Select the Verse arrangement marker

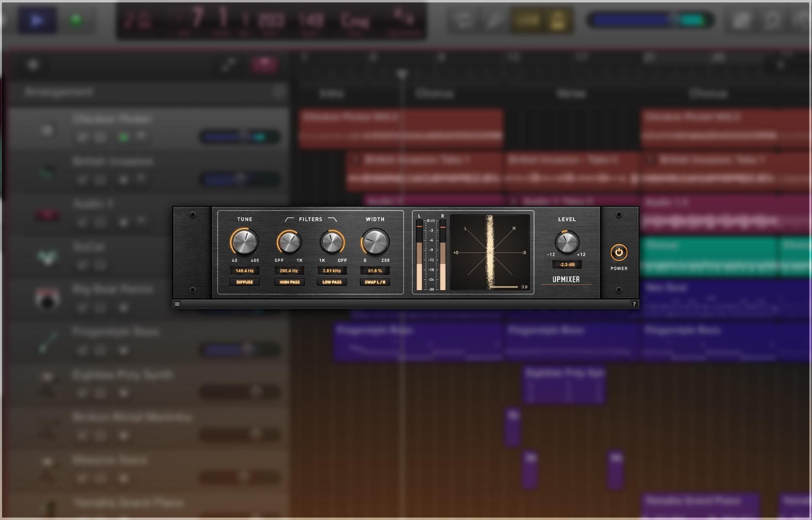coord(571,93)
